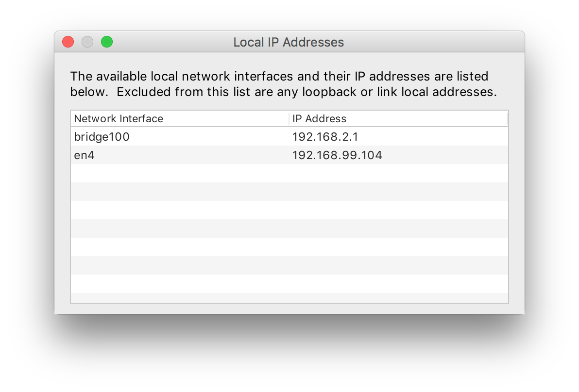The image size is (579, 392).
Task: Sort by the Network Interface column header
Action: pos(119,119)
